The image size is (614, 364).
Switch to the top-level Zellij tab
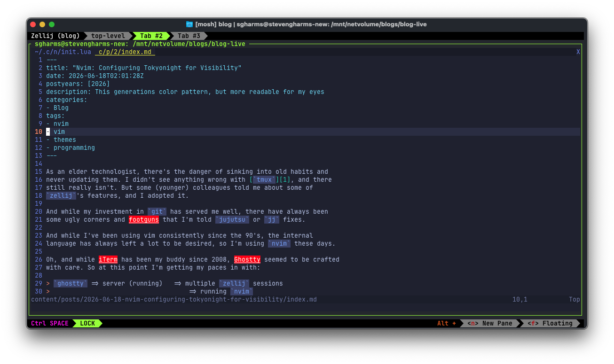108,36
